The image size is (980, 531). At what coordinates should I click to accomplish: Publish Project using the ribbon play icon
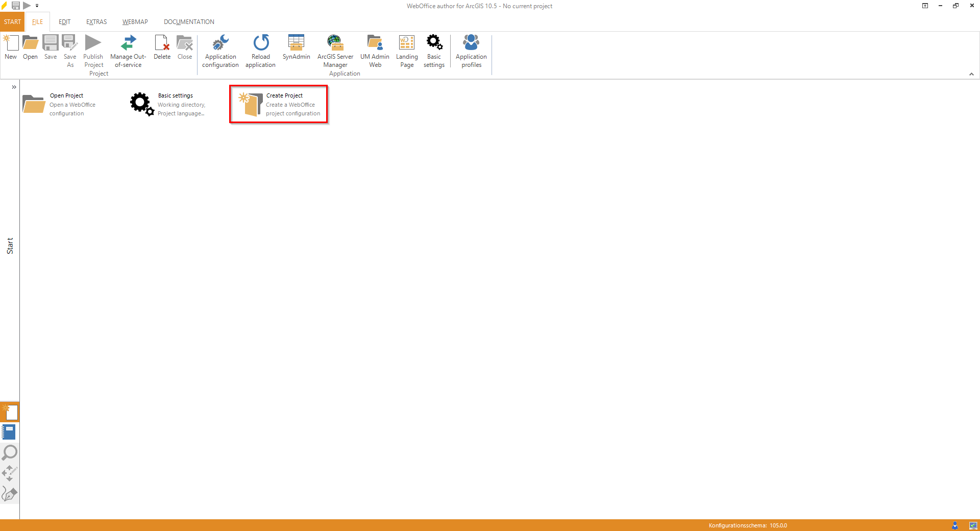click(x=93, y=51)
